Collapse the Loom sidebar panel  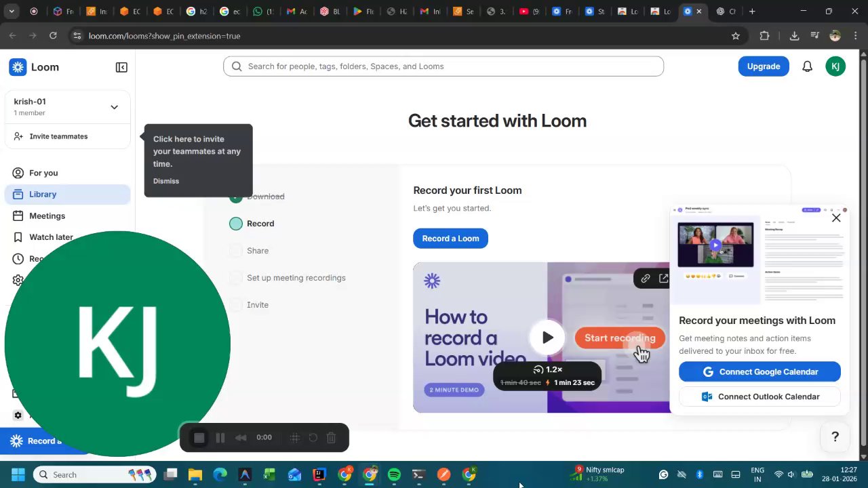121,67
